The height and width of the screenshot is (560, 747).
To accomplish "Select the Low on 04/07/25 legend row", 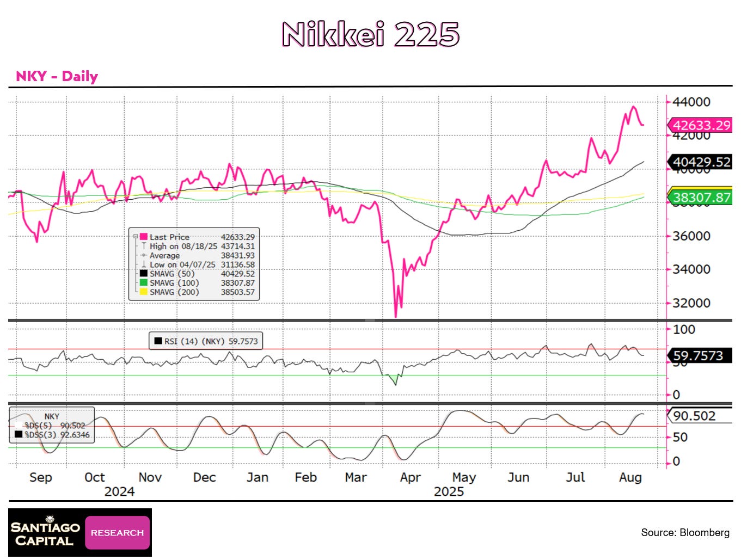I will [197, 264].
